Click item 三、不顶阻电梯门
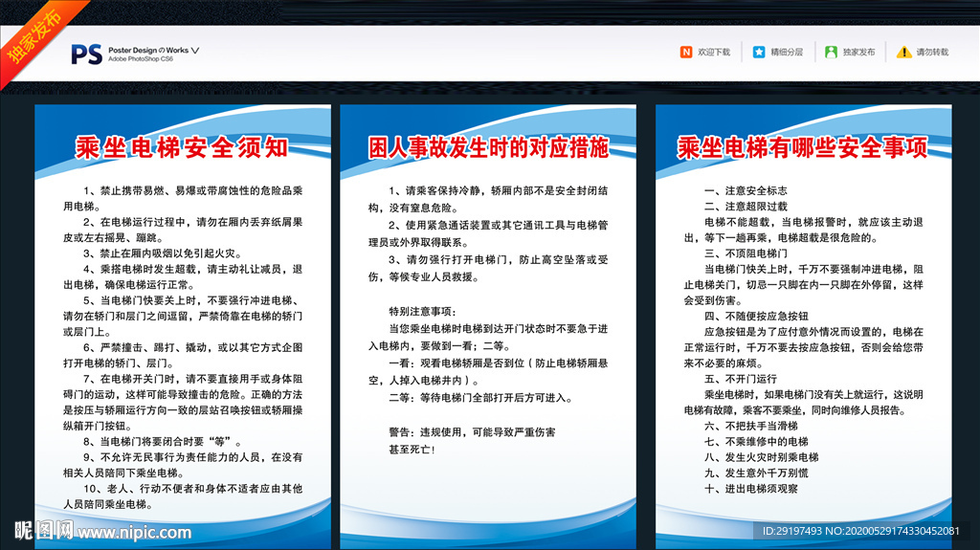The image size is (980, 550). [746, 253]
